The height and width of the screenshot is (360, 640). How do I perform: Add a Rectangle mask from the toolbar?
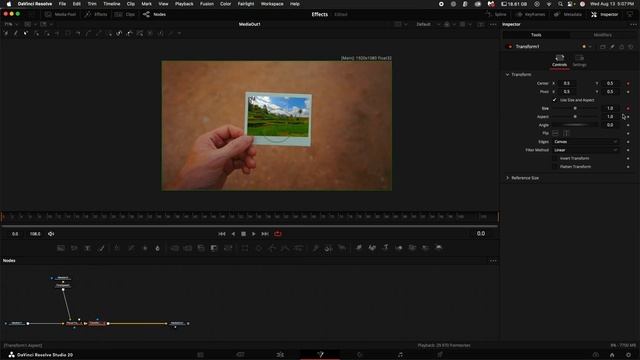[244, 248]
